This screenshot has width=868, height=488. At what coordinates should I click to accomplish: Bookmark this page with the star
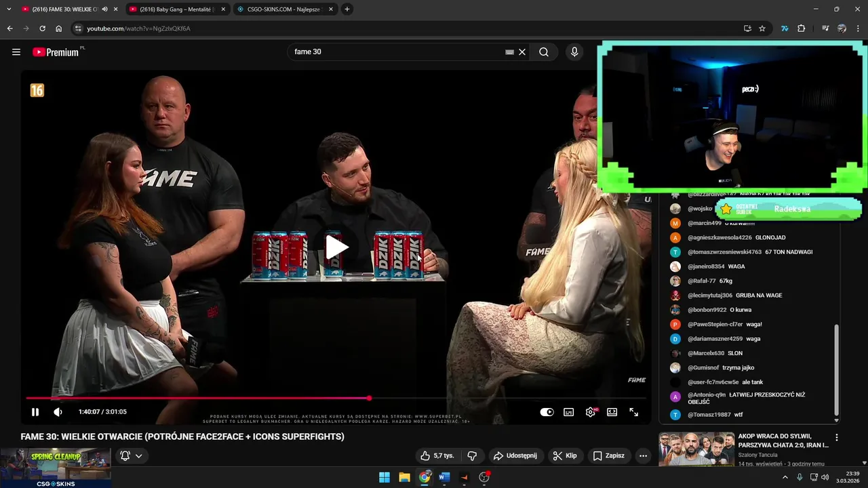pyautogui.click(x=762, y=28)
